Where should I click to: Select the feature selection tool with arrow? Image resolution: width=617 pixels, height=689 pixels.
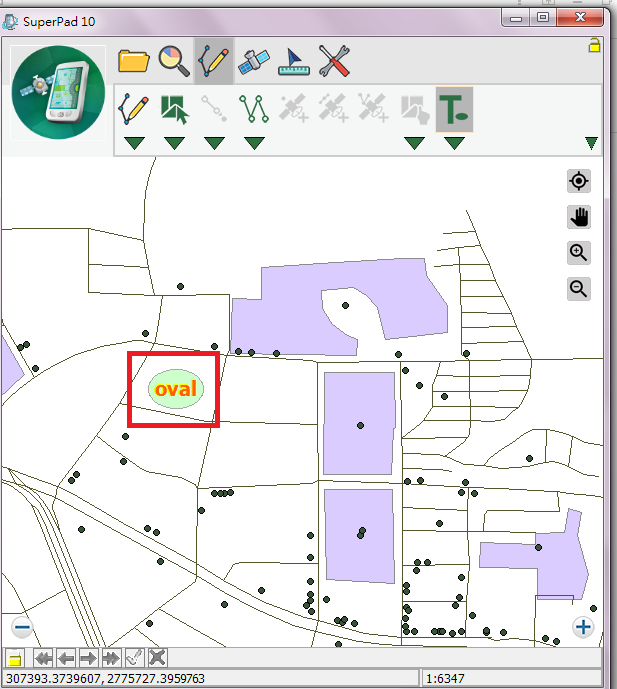[x=174, y=109]
